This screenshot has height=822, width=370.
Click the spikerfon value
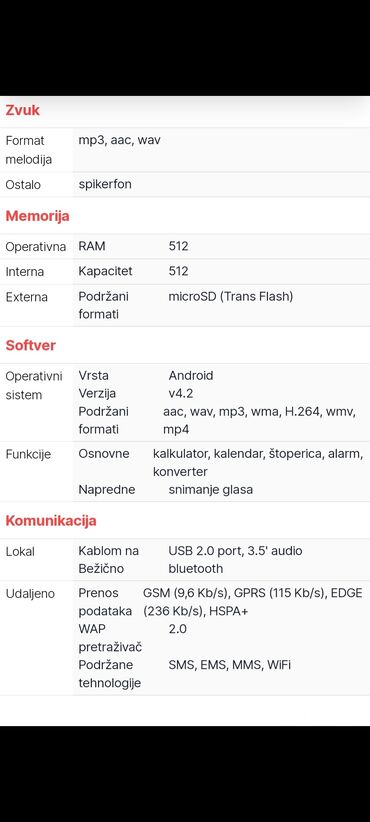click(x=105, y=185)
